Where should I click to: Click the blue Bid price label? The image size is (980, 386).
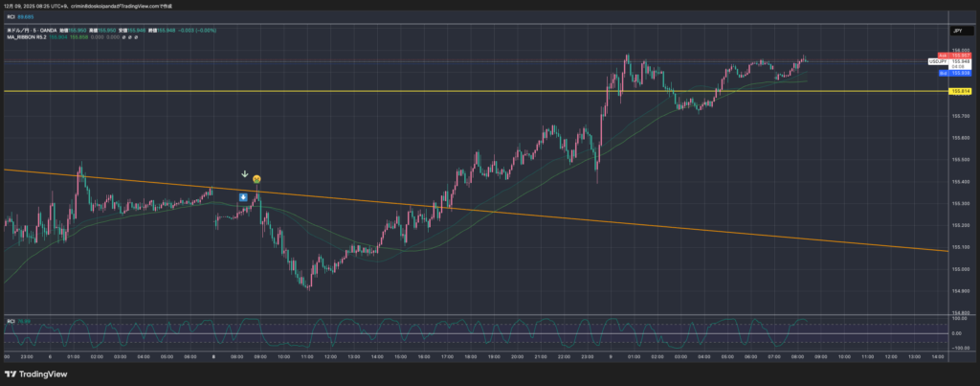tap(960, 73)
